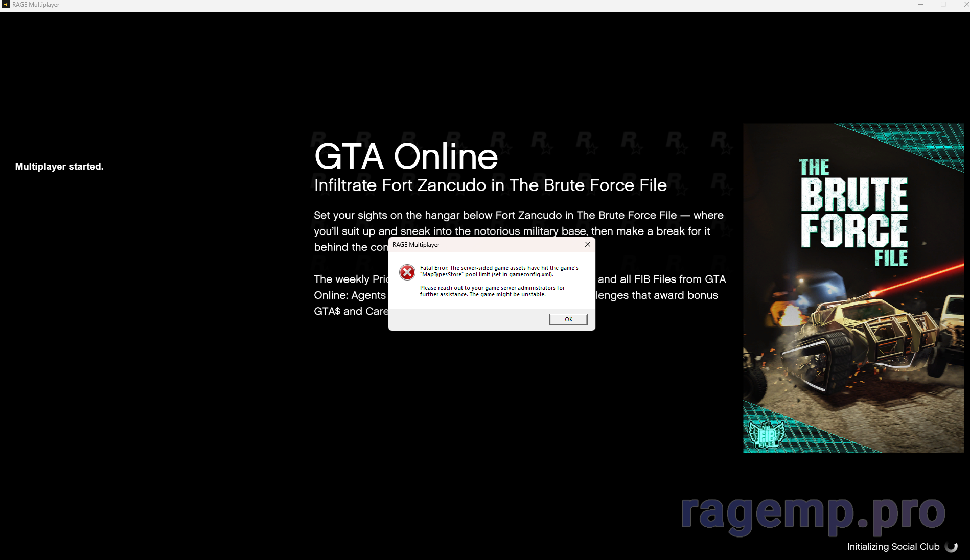Click the MapTypesStore fatal error message text

tap(499, 271)
